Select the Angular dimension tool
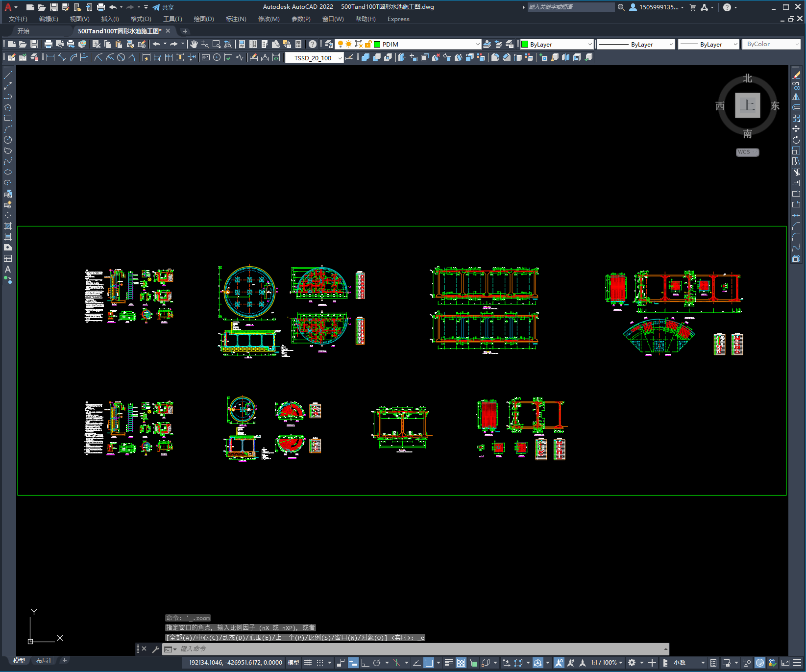This screenshot has width=806, height=672. click(132, 57)
